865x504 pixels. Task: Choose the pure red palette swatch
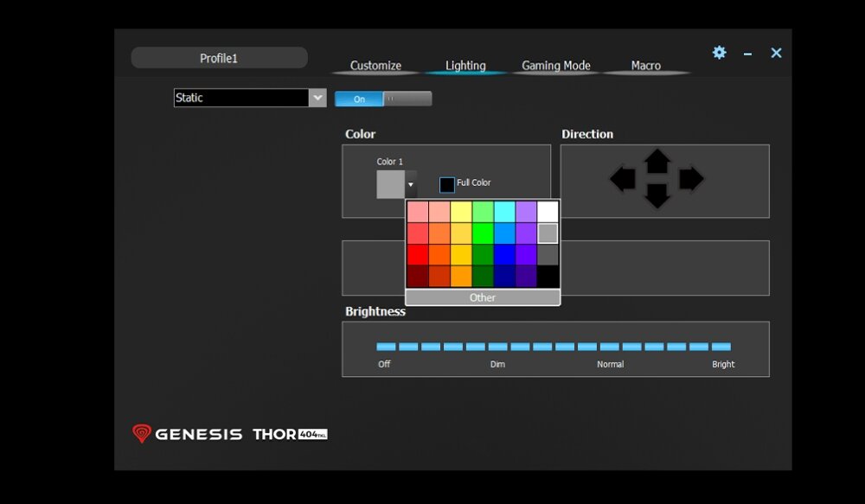coord(418,255)
